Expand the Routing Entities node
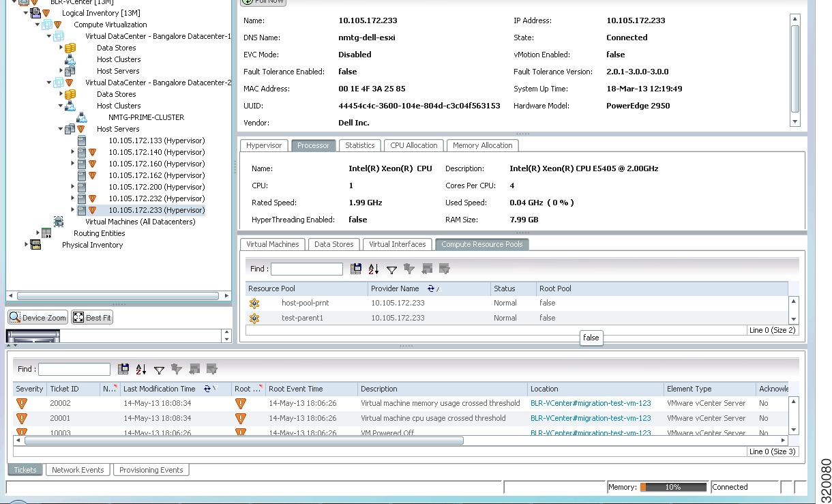Image resolution: width=832 pixels, height=504 pixels. point(38,233)
